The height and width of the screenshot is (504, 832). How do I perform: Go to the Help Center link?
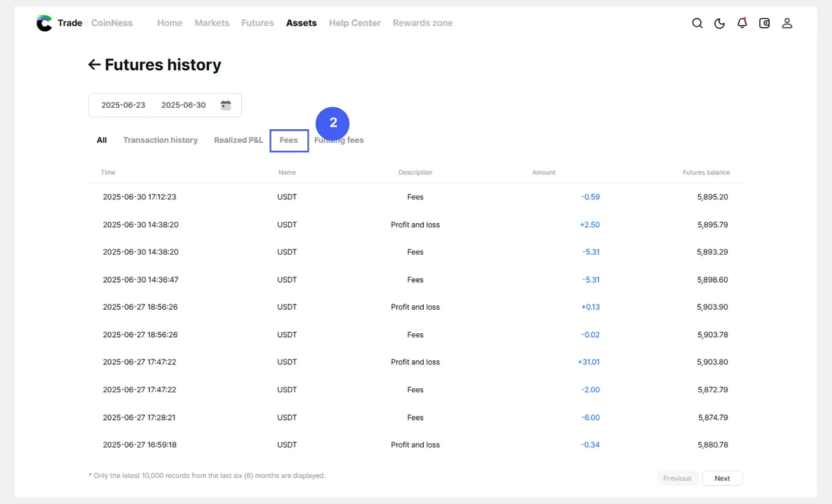point(355,23)
